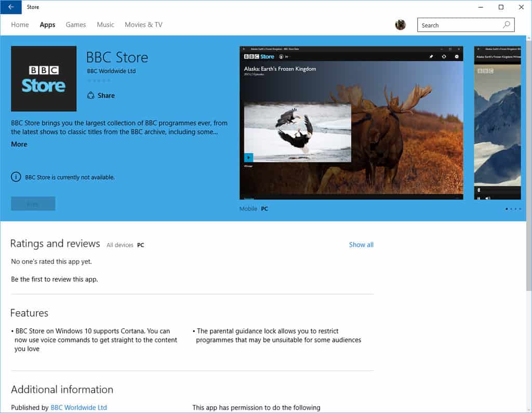This screenshot has width=532, height=413.
Task: Click the 'Features' heading
Action: [29, 313]
